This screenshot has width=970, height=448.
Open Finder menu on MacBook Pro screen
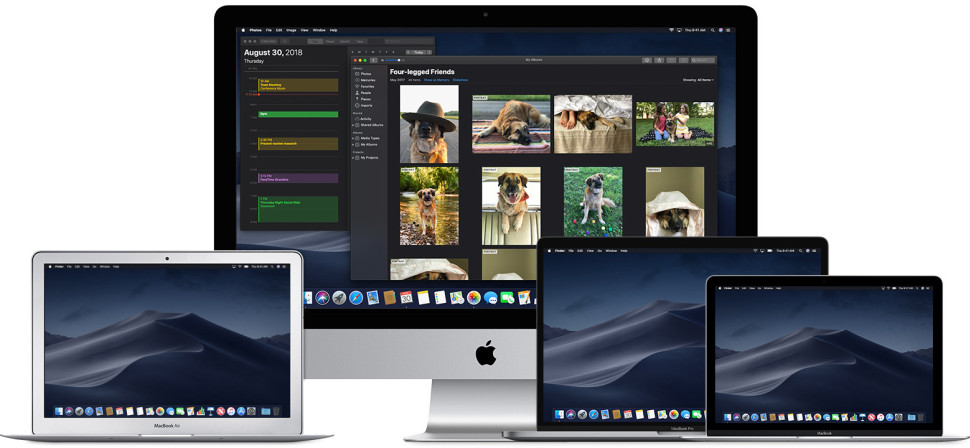pos(560,251)
